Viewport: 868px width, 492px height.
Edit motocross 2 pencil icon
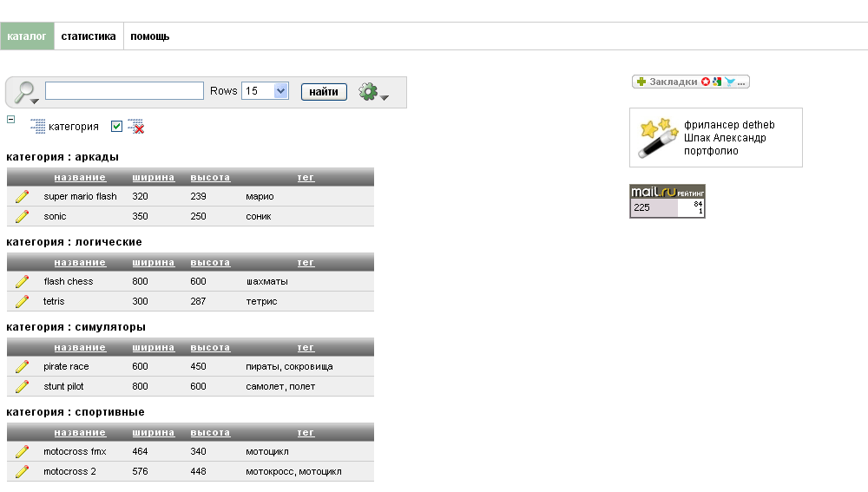coord(23,471)
